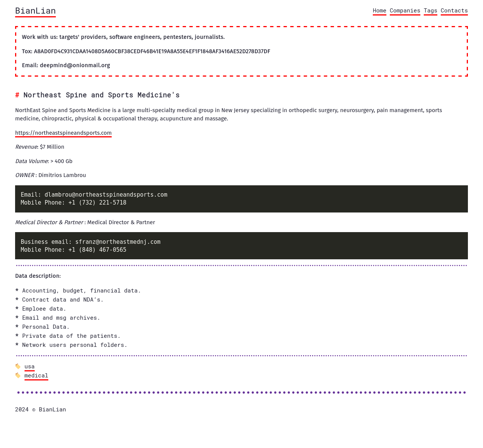The image size is (483, 448).
Task: Click the first dark code block
Action: click(x=241, y=199)
